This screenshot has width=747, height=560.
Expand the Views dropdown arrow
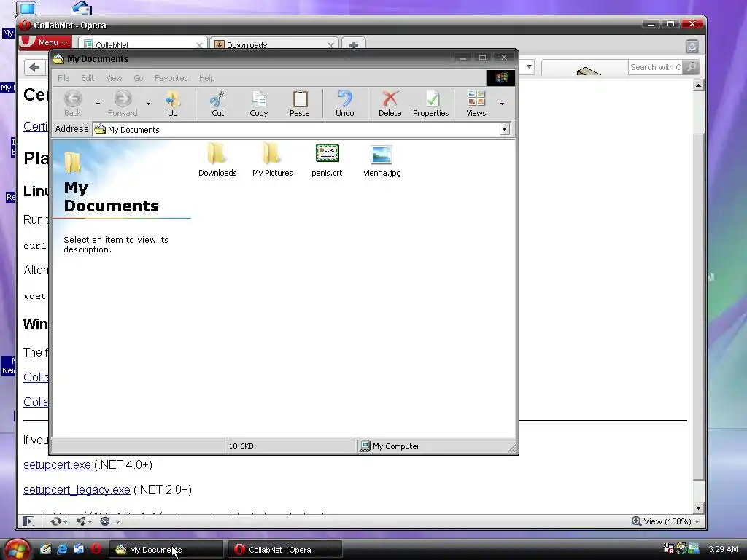[x=502, y=104]
